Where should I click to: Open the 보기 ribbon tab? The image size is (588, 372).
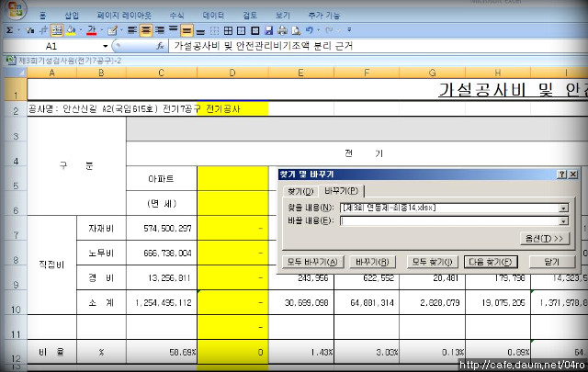283,16
